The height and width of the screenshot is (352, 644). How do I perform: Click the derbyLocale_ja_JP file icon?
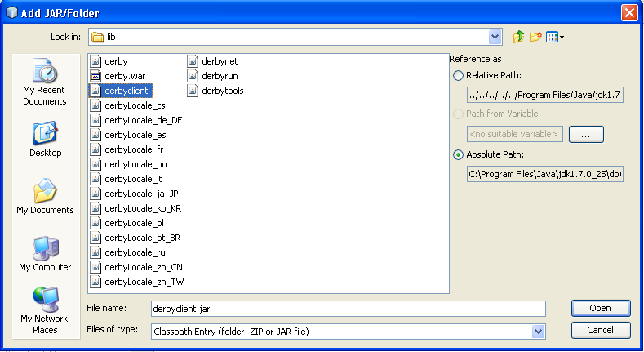click(x=95, y=194)
